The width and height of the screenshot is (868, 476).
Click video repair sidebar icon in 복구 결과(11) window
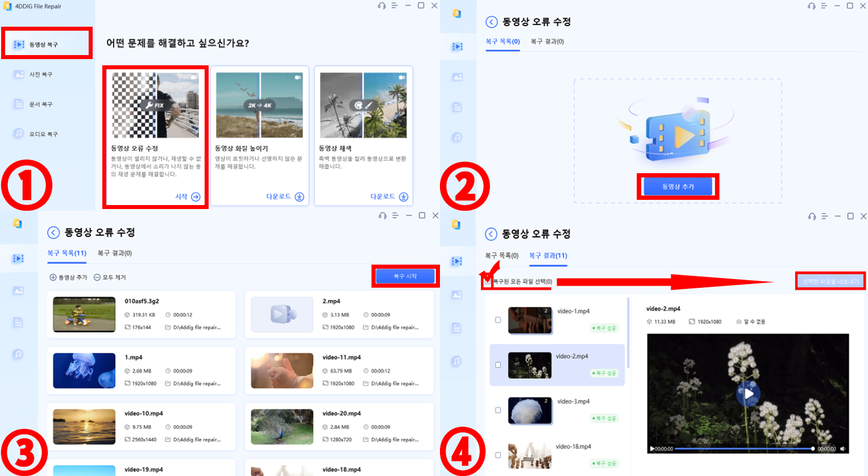click(x=457, y=261)
